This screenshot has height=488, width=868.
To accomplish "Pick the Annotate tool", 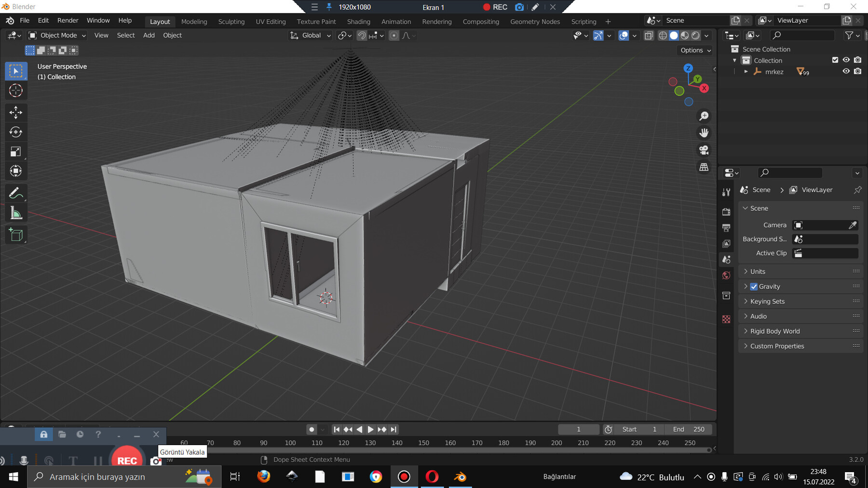I will [x=16, y=193].
